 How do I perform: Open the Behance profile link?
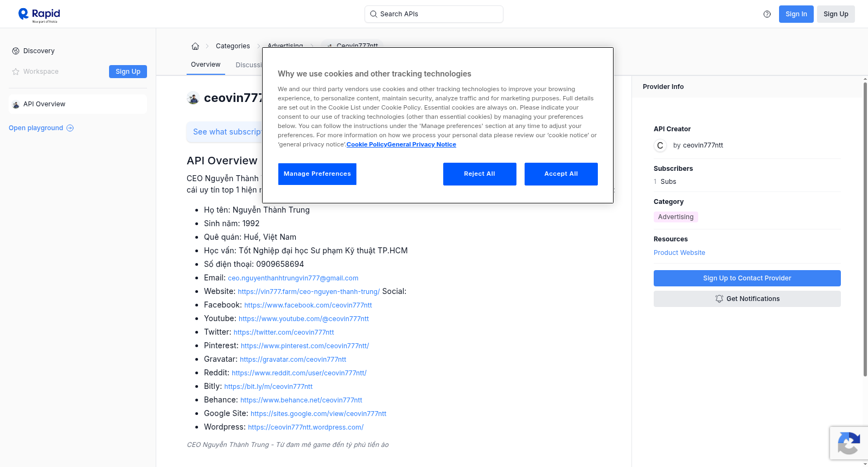click(x=301, y=400)
